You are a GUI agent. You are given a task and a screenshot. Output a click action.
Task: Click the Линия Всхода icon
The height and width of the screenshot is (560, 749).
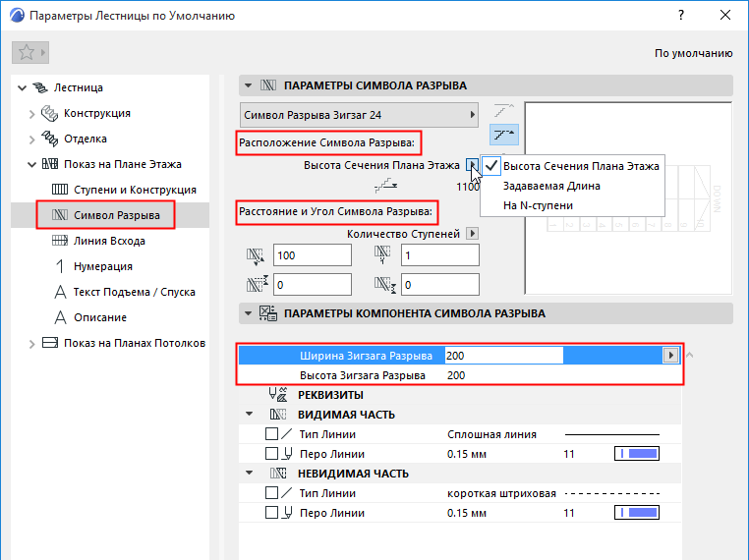(x=60, y=241)
